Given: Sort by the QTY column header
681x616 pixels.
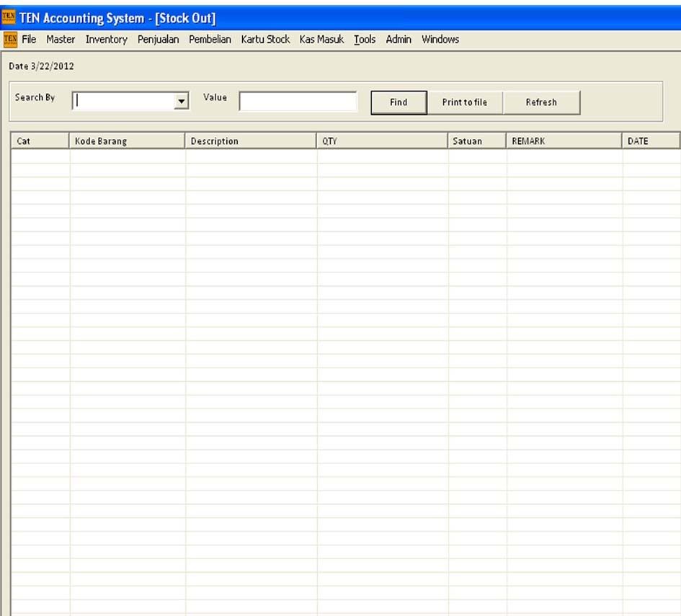Looking at the screenshot, I should pyautogui.click(x=382, y=141).
